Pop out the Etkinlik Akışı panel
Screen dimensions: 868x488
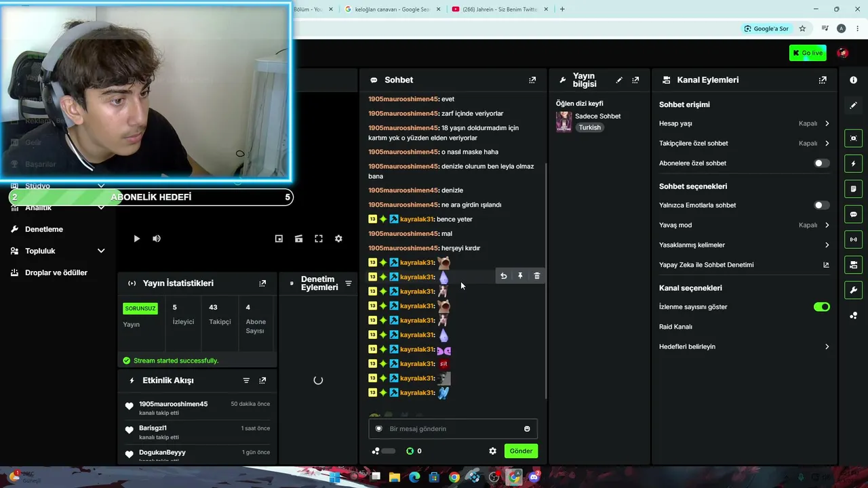coord(262,381)
